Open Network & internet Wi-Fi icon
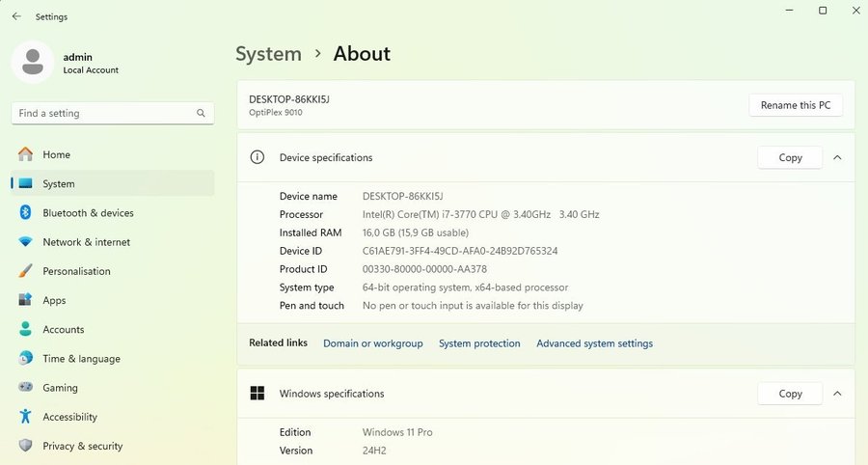The image size is (868, 465). coord(25,242)
